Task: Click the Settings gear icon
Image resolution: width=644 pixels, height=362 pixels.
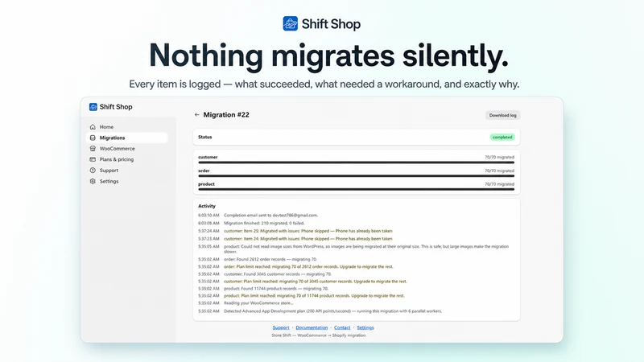Action: tap(93, 181)
